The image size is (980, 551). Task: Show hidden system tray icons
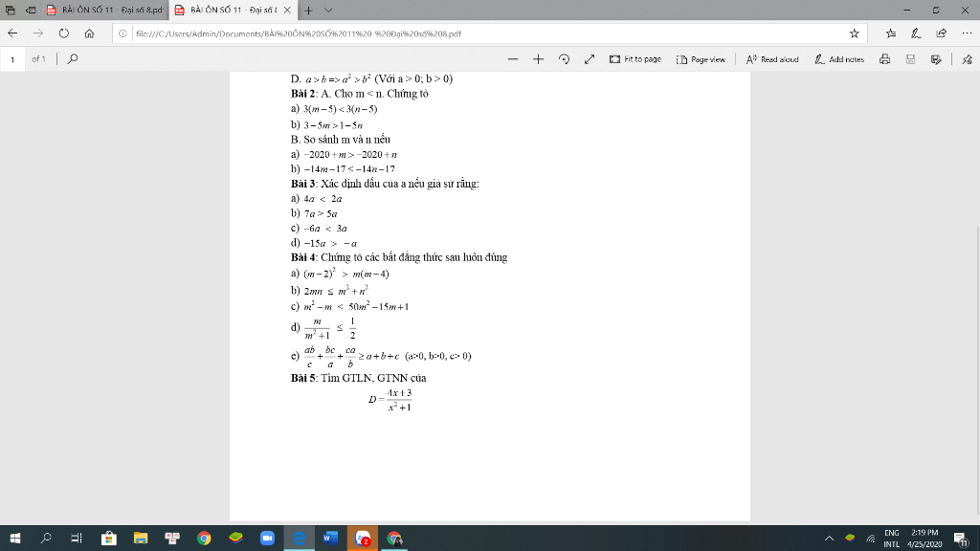tap(829, 538)
